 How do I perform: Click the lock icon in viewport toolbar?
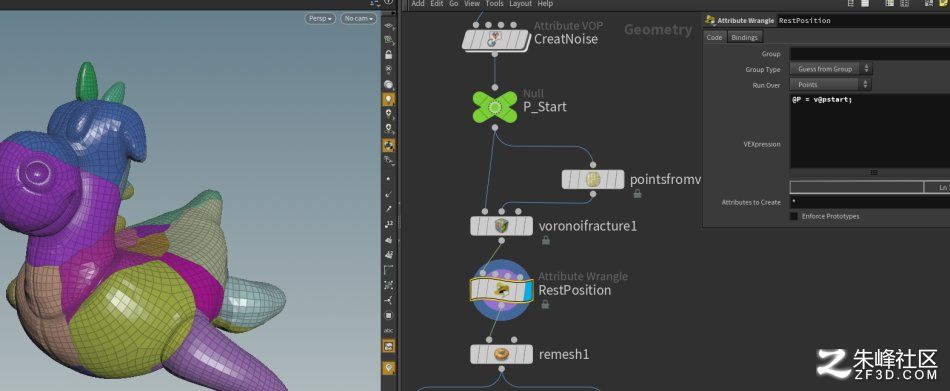tap(389, 55)
